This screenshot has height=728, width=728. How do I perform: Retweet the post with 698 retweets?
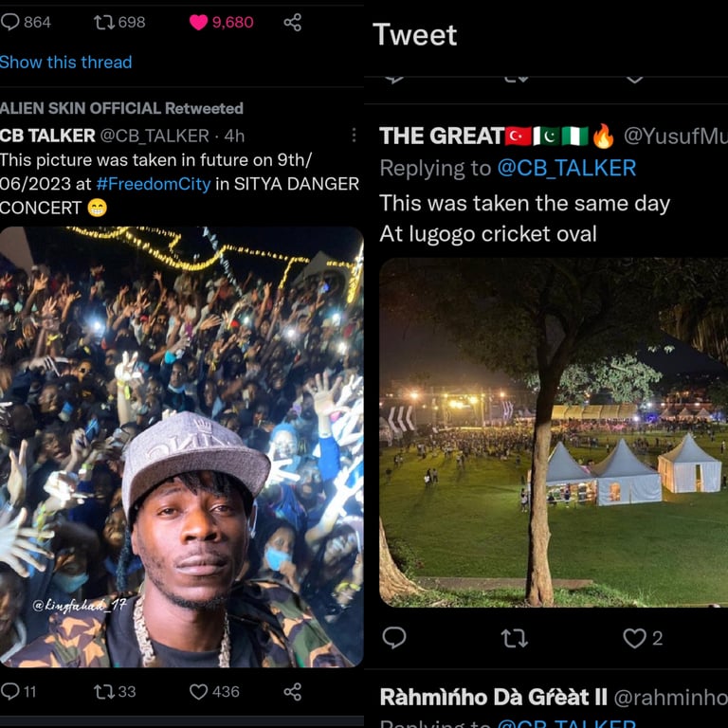(104, 22)
